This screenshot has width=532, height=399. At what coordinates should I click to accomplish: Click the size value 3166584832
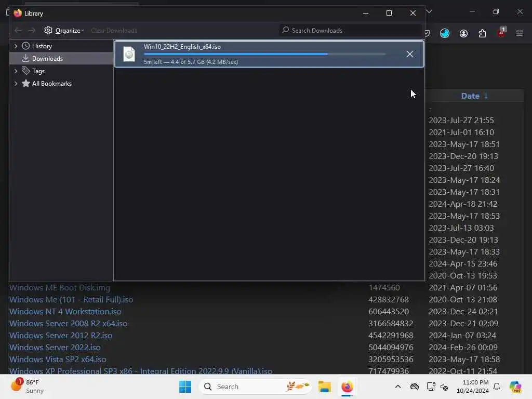click(391, 323)
